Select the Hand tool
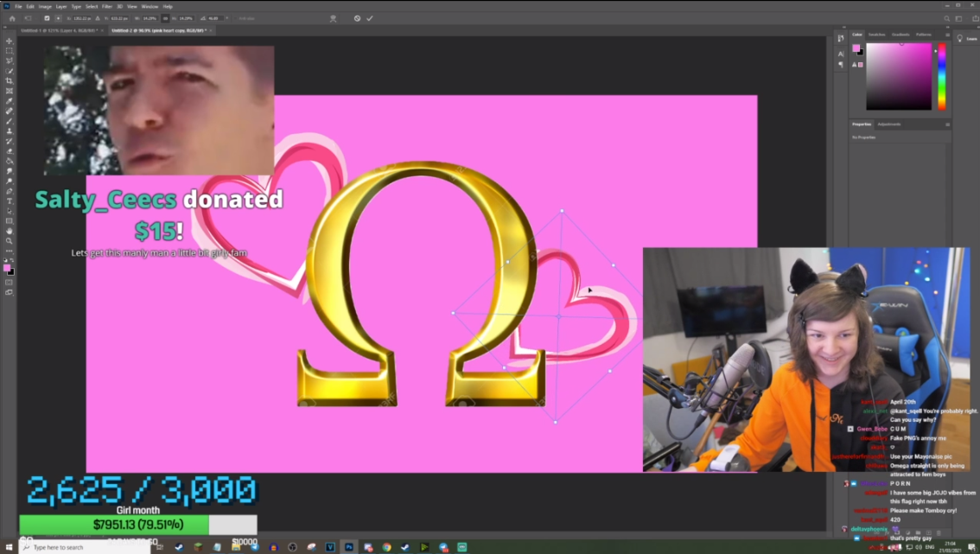The width and height of the screenshot is (980, 554). point(10,231)
